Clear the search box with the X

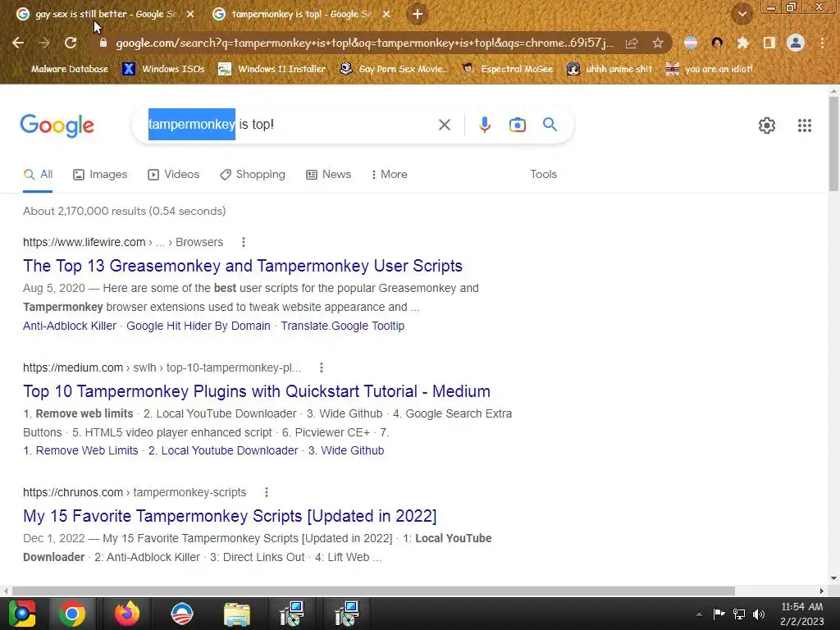(x=444, y=125)
